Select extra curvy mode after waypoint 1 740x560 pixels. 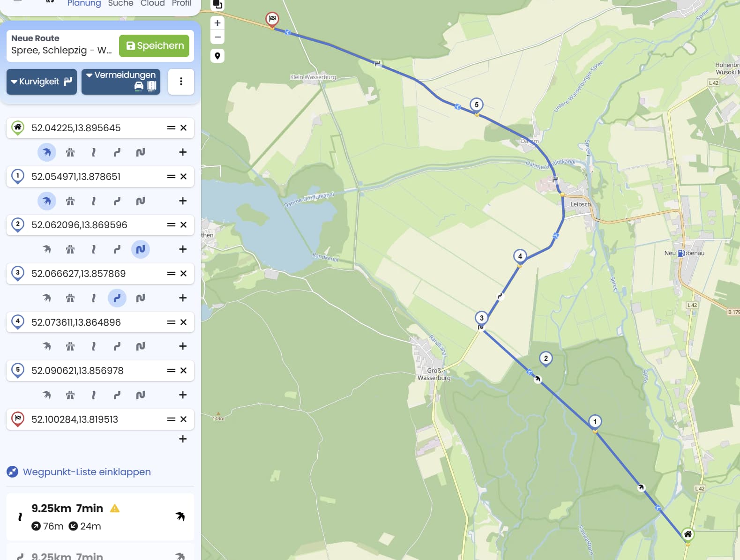pyautogui.click(x=141, y=201)
